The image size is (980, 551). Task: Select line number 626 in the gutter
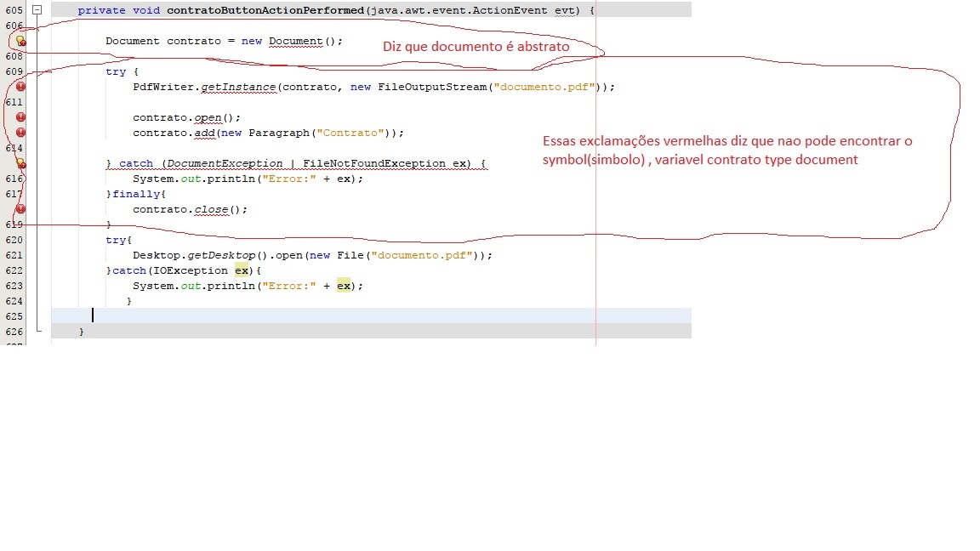(x=14, y=332)
